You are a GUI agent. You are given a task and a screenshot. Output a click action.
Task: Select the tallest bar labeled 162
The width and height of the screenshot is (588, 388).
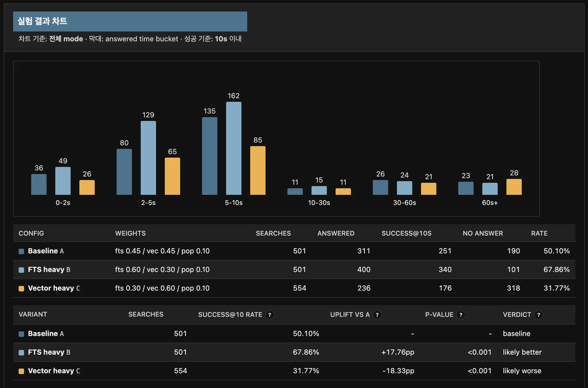click(234, 148)
